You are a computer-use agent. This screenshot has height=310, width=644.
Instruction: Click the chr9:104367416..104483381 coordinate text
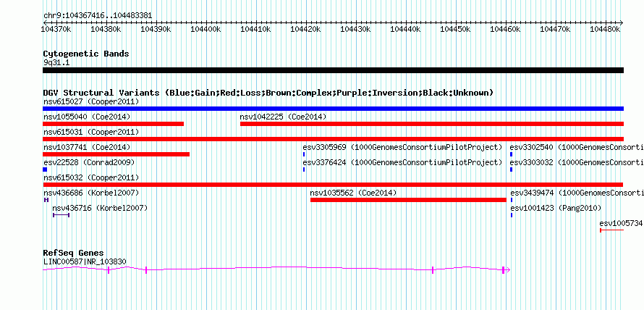(x=98, y=15)
